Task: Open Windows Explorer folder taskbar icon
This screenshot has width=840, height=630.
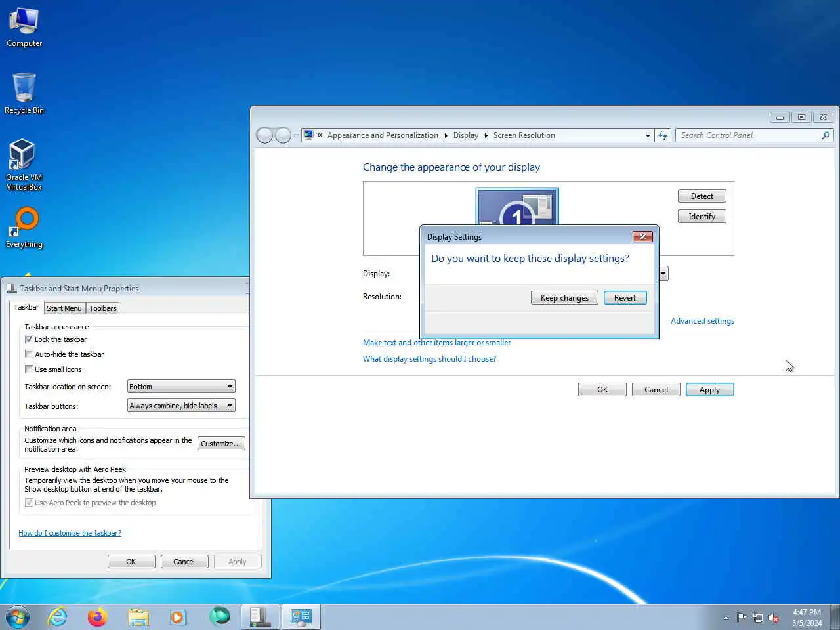Action: [138, 617]
